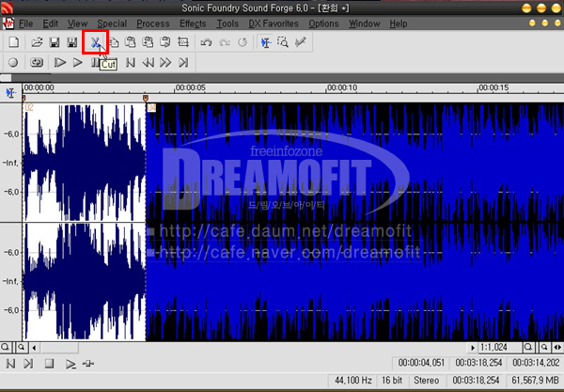564x392 pixels.
Task: Click the Play button in transport toolbar
Action: point(77,63)
